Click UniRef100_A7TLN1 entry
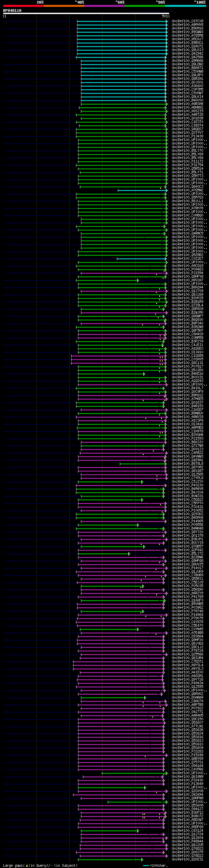This screenshot has height=868, width=209. click(x=187, y=726)
